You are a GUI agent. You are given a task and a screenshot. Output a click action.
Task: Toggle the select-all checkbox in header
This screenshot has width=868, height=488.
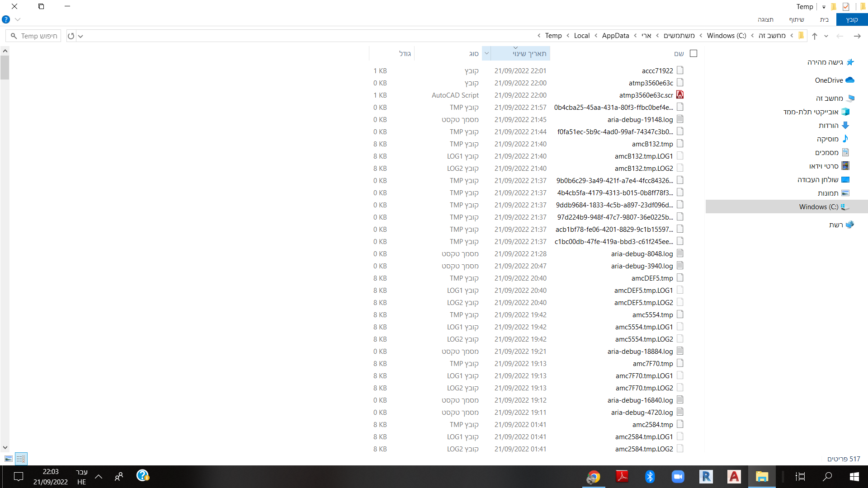pos(693,53)
